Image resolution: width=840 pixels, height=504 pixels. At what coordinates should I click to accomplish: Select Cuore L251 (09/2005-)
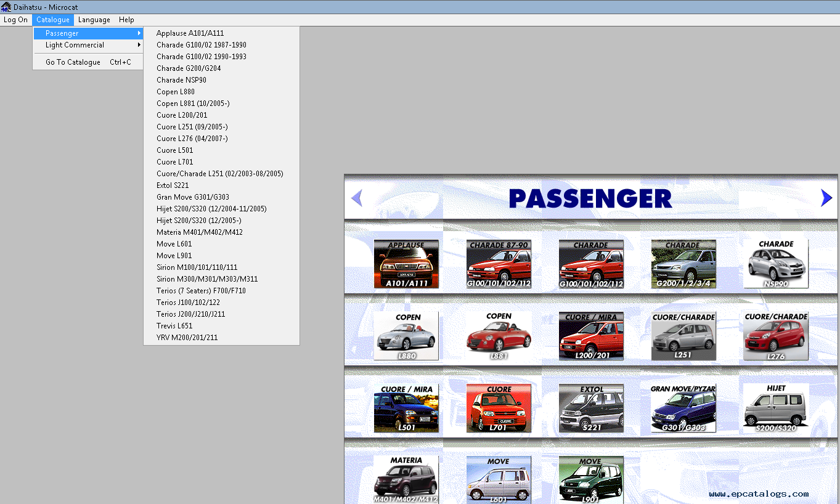pos(221,127)
